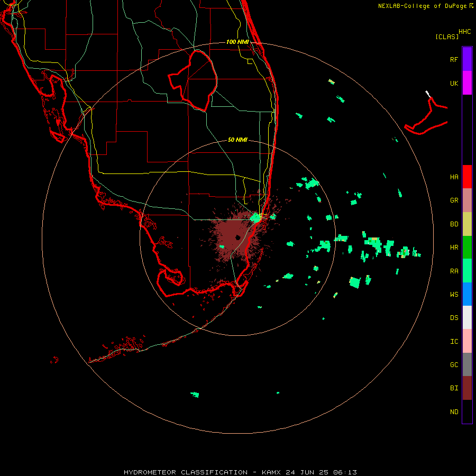Select the IC light pink legend swatch

(x=467, y=341)
